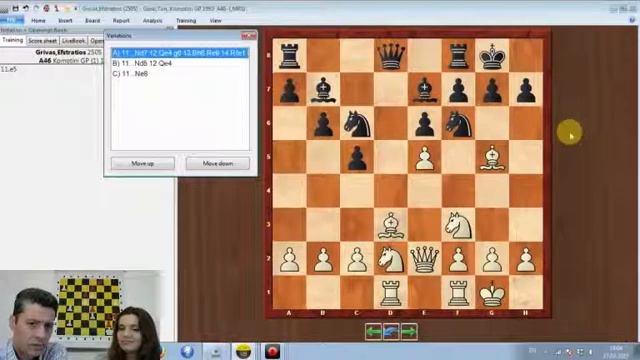Click the white rook on f1
This screenshot has width=640, height=360.
(x=458, y=293)
